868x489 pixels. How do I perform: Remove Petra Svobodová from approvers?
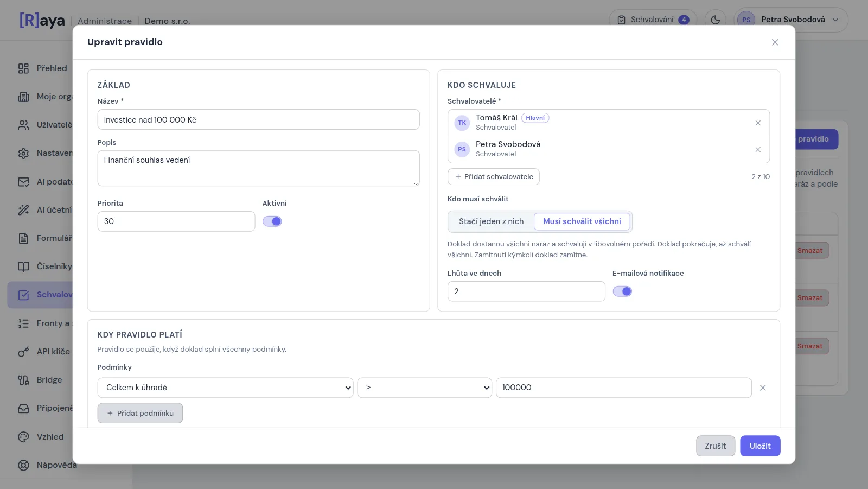pos(758,150)
